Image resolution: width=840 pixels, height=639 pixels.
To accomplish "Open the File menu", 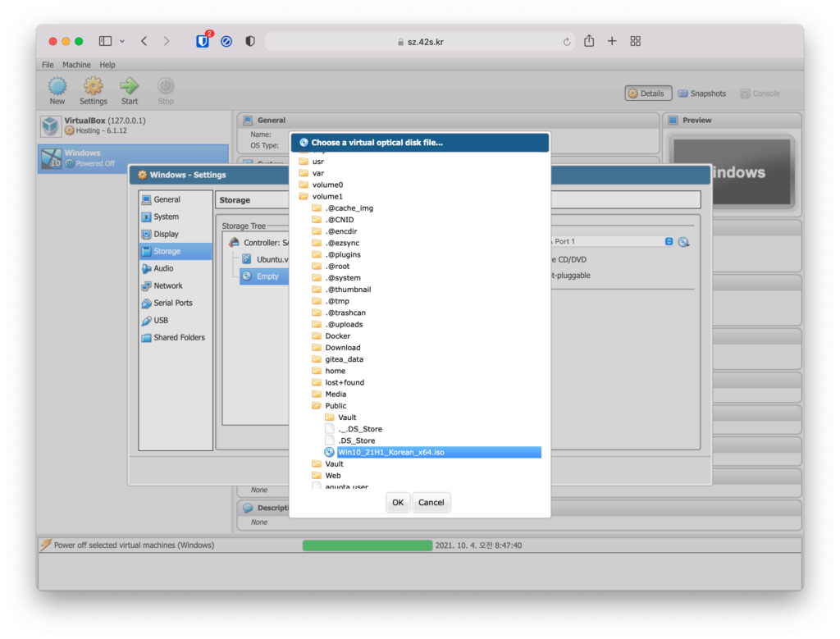I will tap(48, 65).
